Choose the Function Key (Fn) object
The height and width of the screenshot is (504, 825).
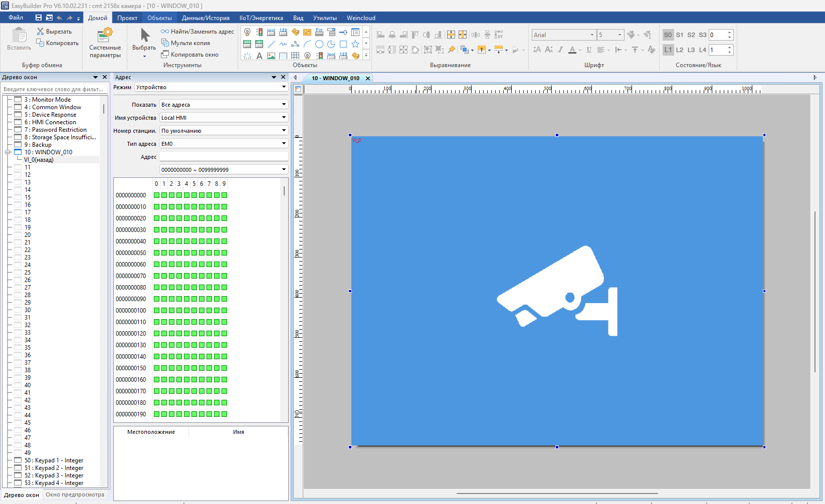click(319, 32)
